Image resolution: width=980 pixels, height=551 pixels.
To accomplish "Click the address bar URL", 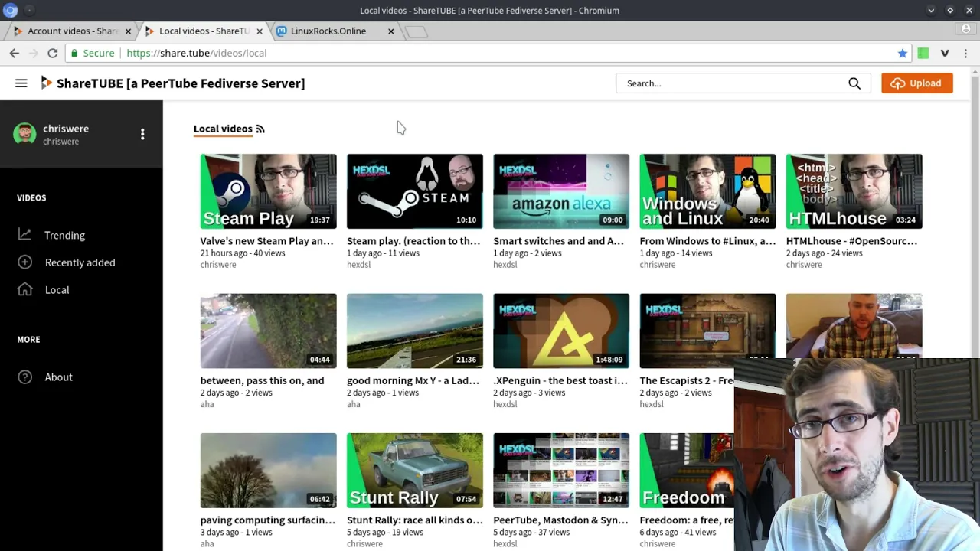I will (x=196, y=53).
